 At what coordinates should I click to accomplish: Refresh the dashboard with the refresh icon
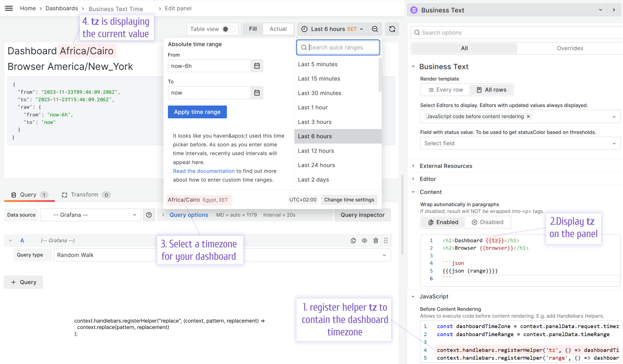click(392, 29)
